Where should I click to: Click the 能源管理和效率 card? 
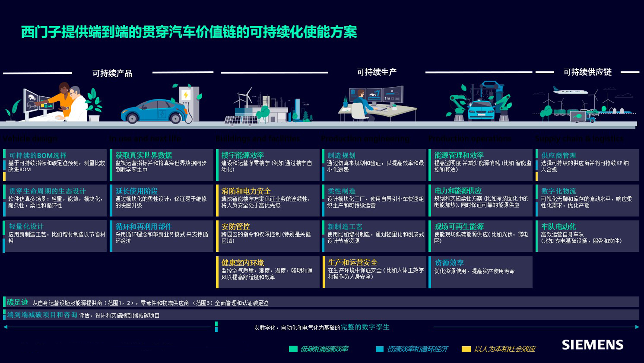pyautogui.click(x=480, y=165)
